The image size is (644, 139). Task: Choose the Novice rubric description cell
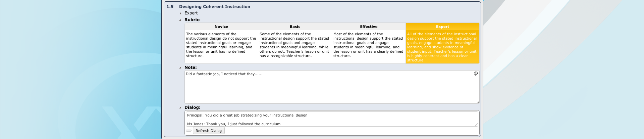pyautogui.click(x=221, y=47)
